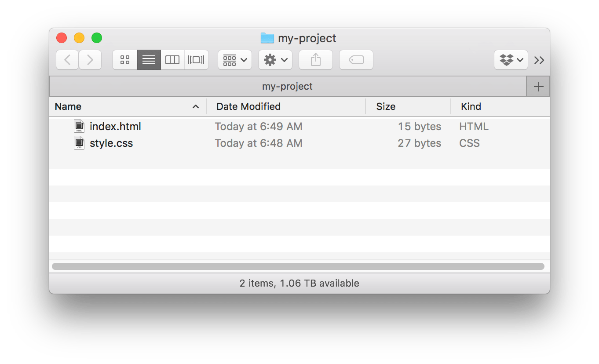Open the gear Action menu

click(x=275, y=60)
